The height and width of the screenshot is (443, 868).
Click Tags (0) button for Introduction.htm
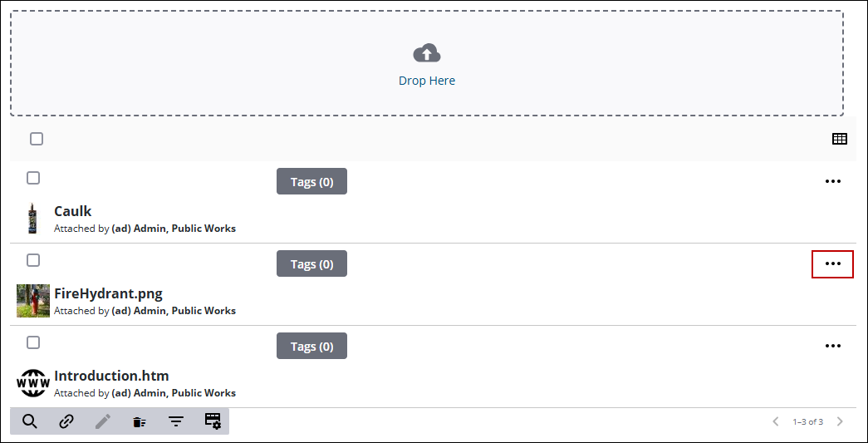coord(311,346)
